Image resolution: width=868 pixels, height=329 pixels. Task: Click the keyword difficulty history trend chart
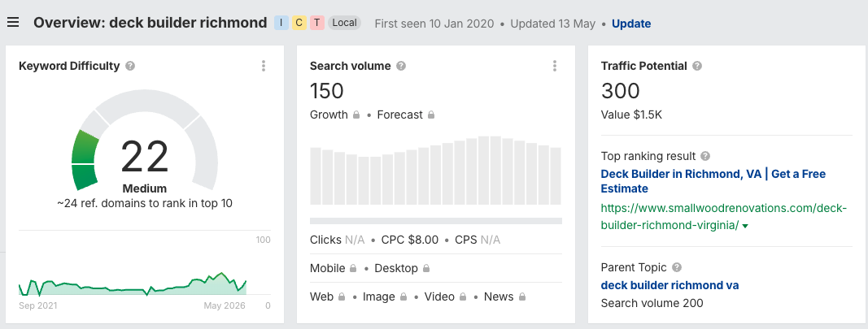(133, 284)
